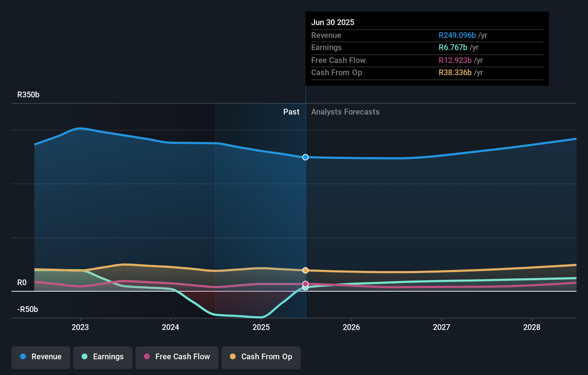Select the Free Cash Flow marker on the divider line
The width and height of the screenshot is (588, 375).
click(305, 283)
